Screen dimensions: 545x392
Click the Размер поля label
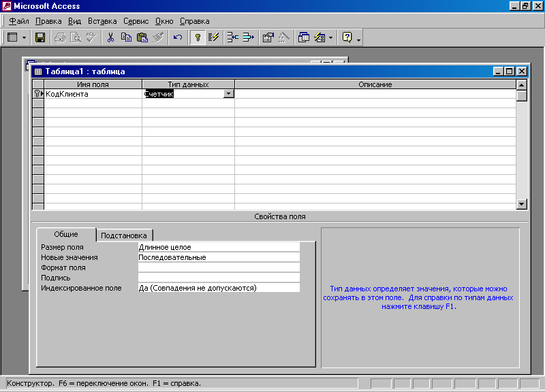(62, 247)
